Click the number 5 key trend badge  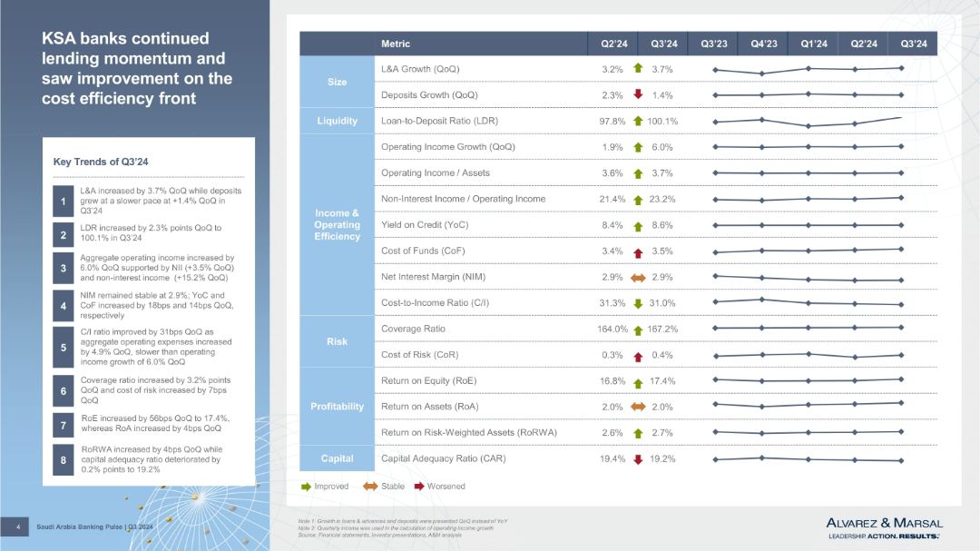pyautogui.click(x=64, y=347)
